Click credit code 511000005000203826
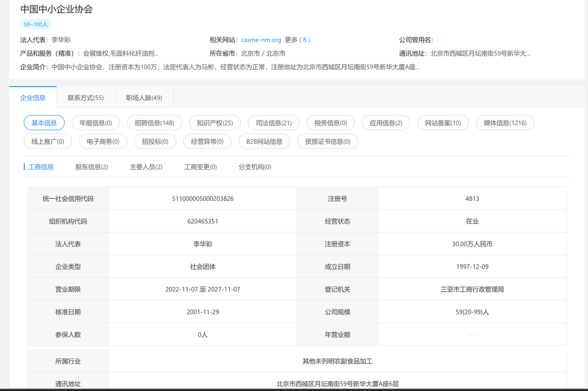Viewport: 588px width, 391px height. pyautogui.click(x=203, y=199)
